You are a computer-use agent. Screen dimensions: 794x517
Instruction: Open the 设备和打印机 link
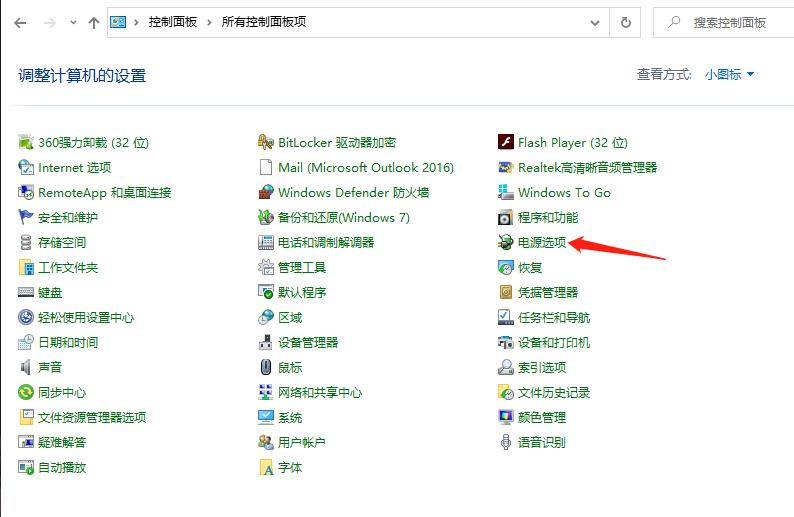pyautogui.click(x=553, y=343)
